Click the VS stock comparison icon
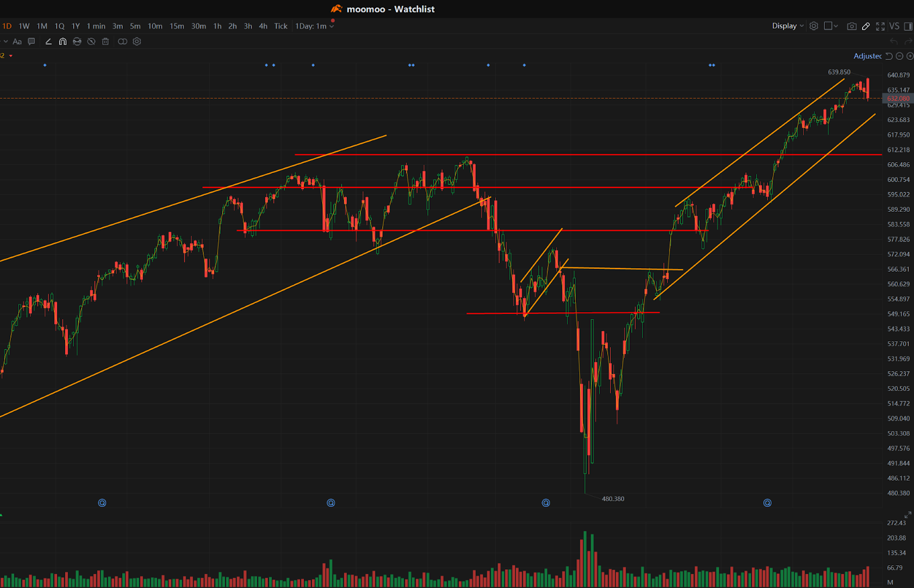 click(x=893, y=26)
